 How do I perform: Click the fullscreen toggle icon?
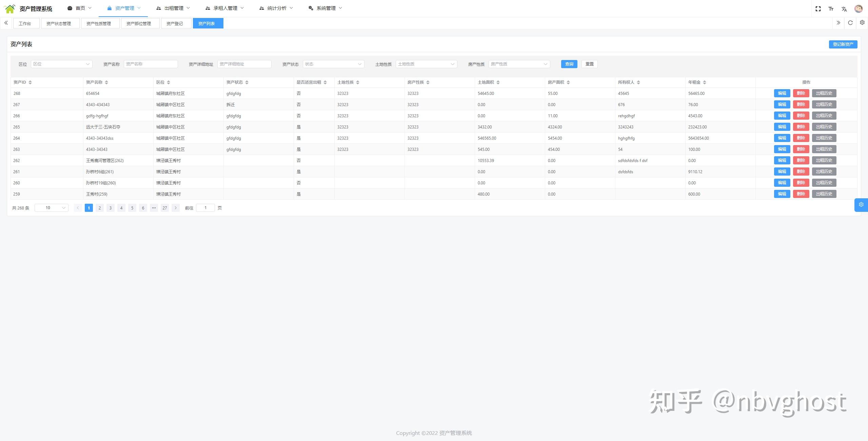[818, 9]
